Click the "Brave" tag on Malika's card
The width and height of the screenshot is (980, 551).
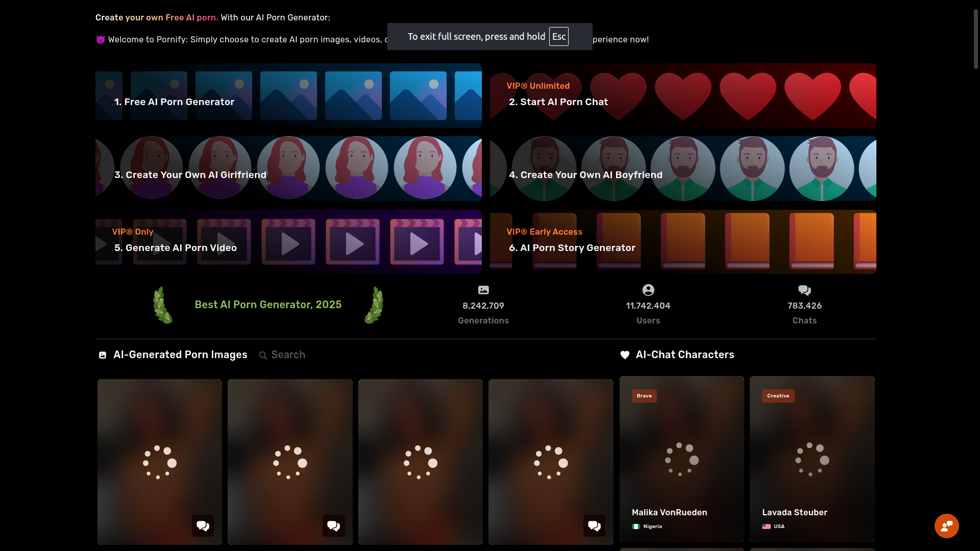[644, 396]
